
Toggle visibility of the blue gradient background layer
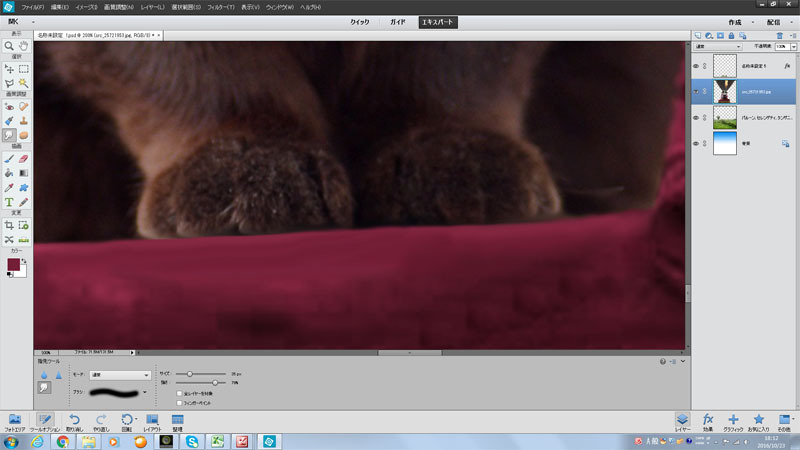coord(696,143)
